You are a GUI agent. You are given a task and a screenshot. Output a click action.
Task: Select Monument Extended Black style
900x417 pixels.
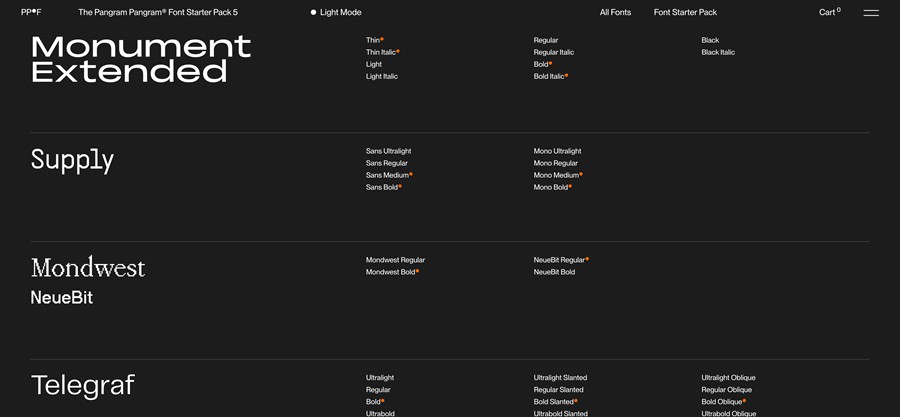710,40
